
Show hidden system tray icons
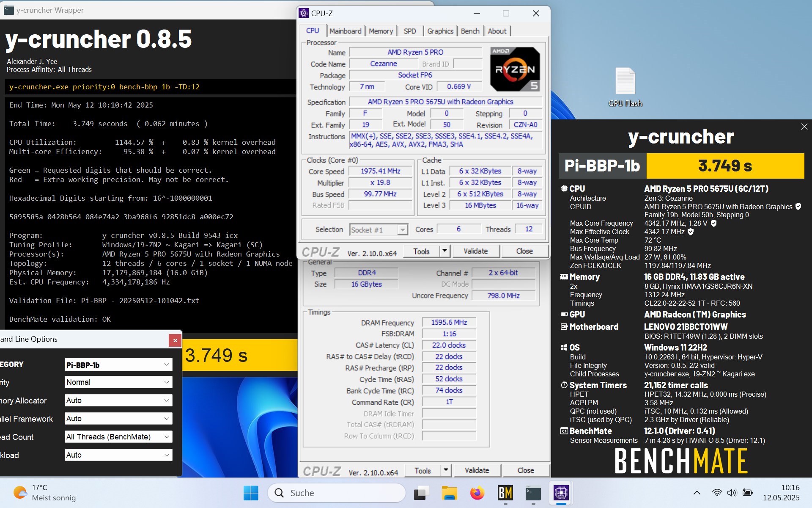tap(697, 493)
